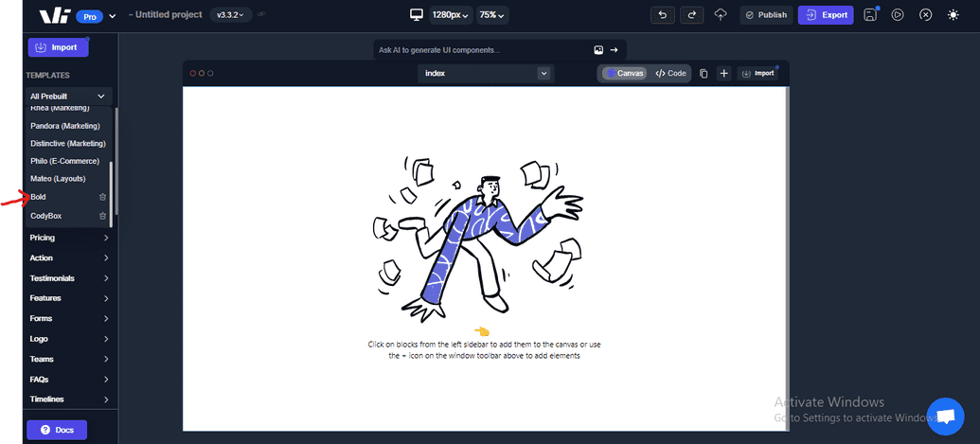Click the Export button
The height and width of the screenshot is (444, 980).
pos(826,15)
